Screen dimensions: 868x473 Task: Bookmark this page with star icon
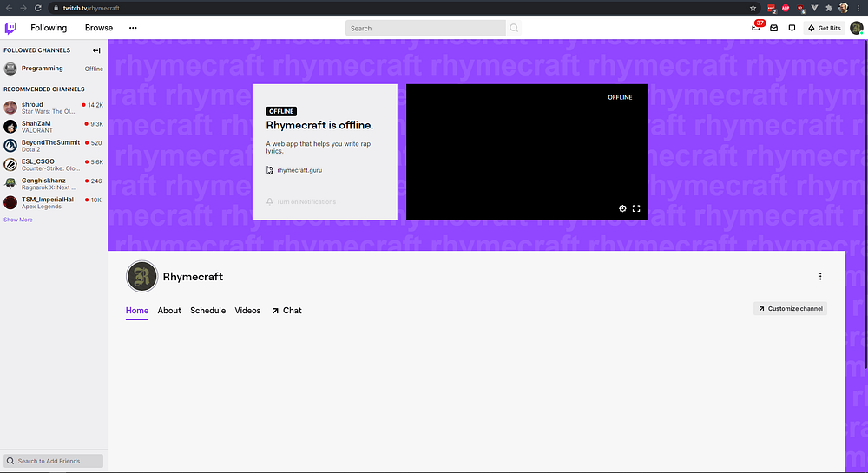(753, 8)
